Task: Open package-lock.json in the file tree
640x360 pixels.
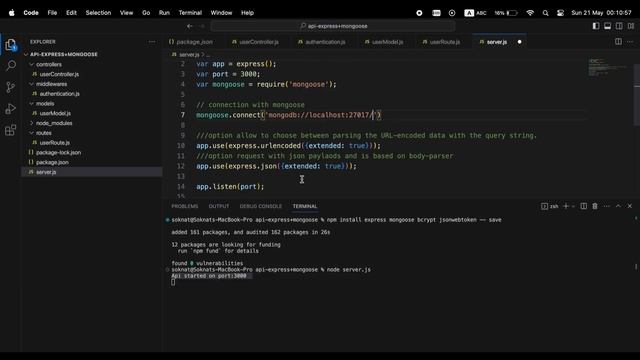Action: pos(58,153)
